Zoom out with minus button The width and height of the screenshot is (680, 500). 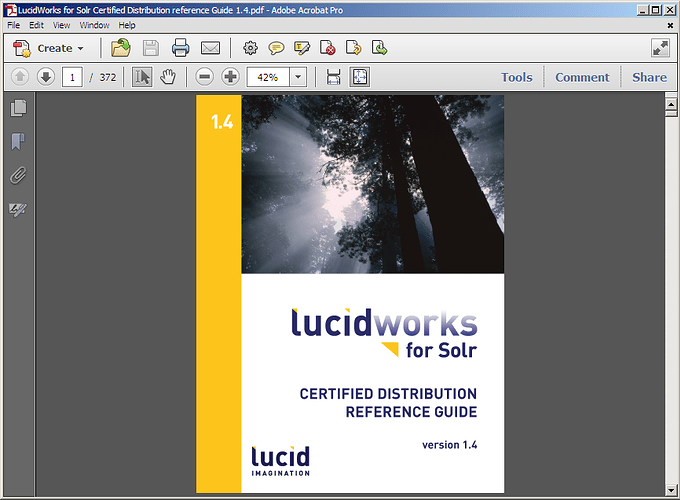click(204, 77)
